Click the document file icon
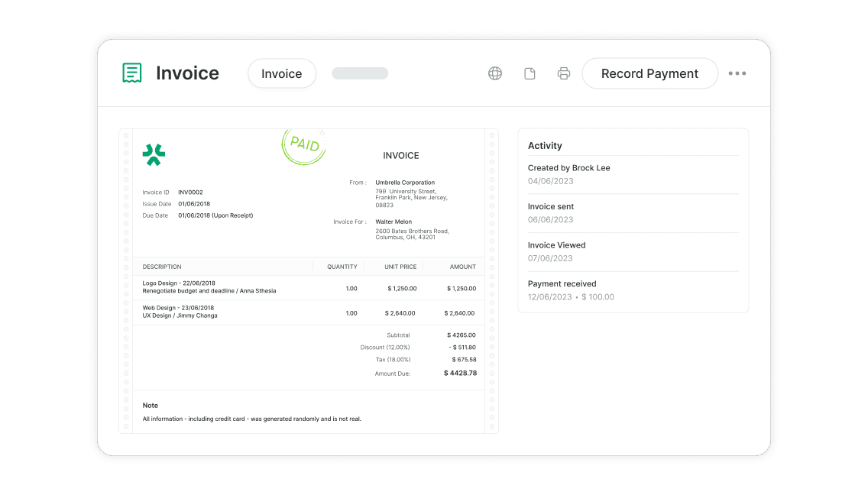The height and width of the screenshot is (495, 868). [530, 73]
